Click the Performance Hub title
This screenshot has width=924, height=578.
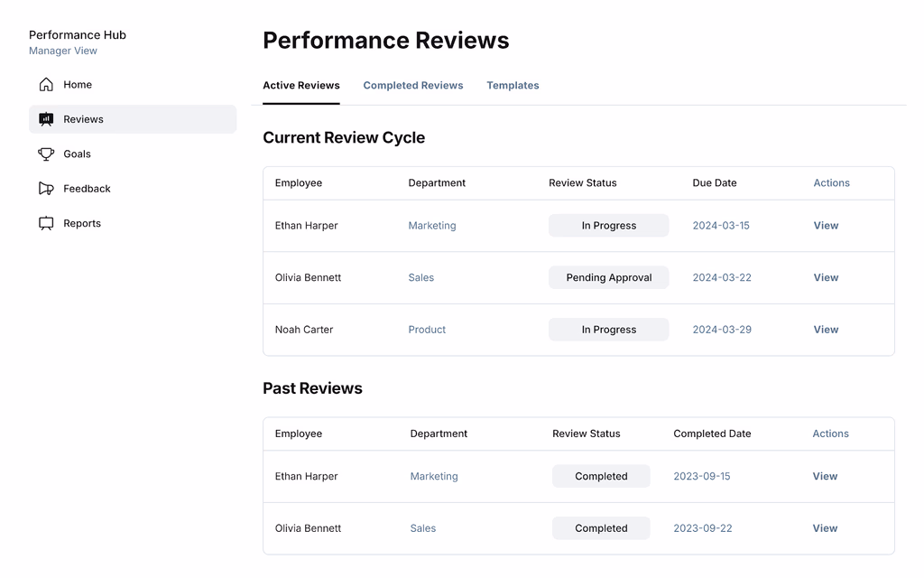(x=78, y=35)
